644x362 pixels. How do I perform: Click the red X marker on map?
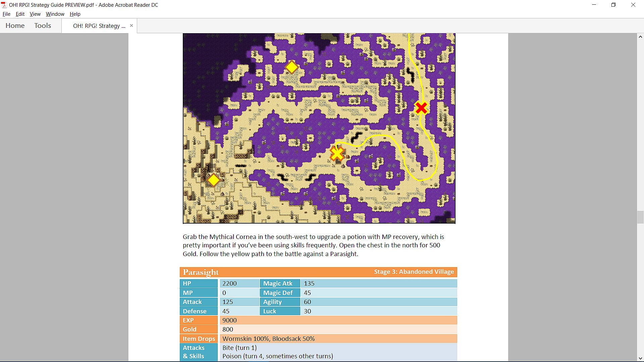pos(421,108)
